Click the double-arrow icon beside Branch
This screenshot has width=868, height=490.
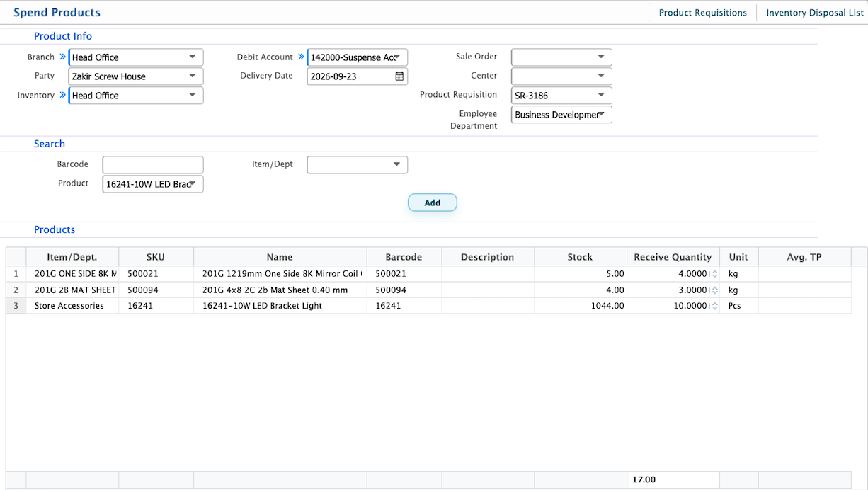[62, 57]
